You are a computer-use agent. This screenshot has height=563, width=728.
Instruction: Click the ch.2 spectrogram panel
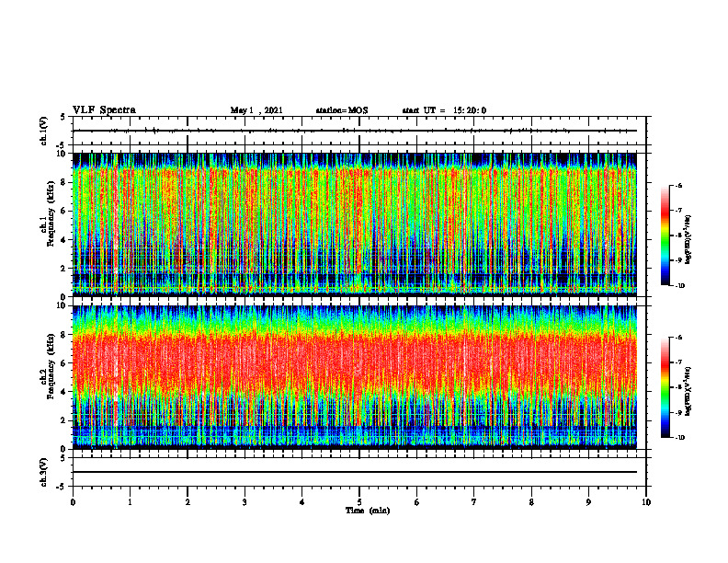click(354, 377)
